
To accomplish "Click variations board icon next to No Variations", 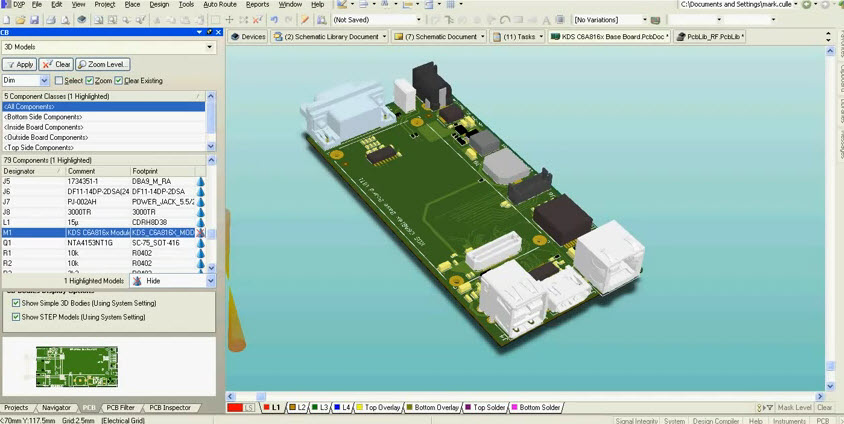I will [x=655, y=20].
